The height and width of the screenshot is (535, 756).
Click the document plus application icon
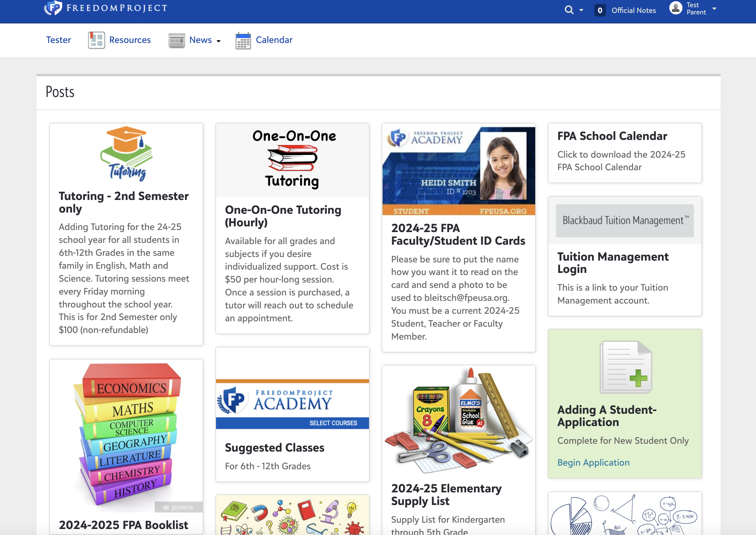coord(625,367)
